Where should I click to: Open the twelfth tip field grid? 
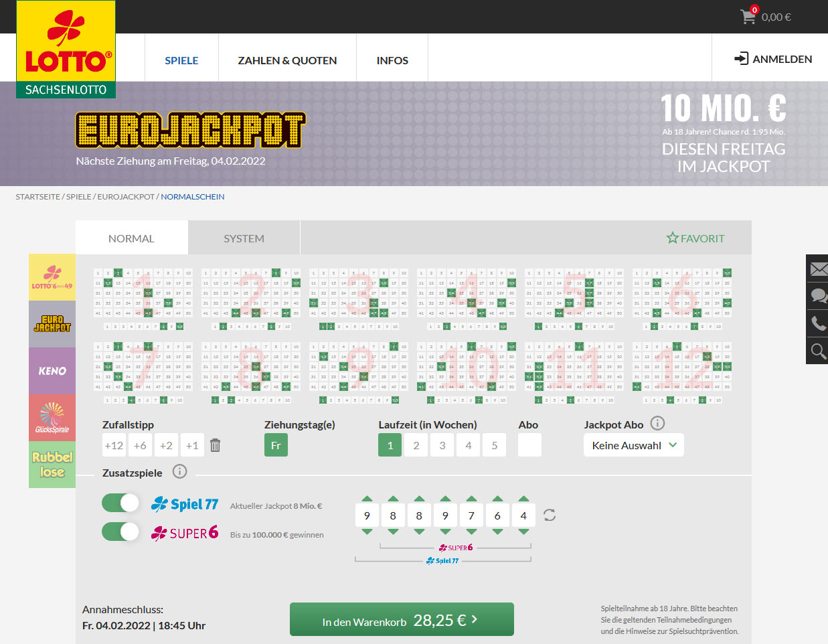point(682,373)
